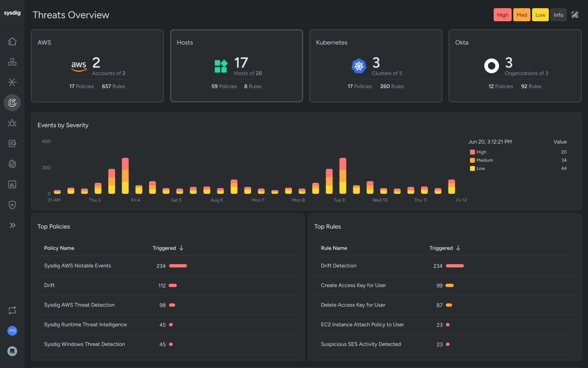Open the Compliance shield icon
The image size is (588, 368).
pos(12,205)
